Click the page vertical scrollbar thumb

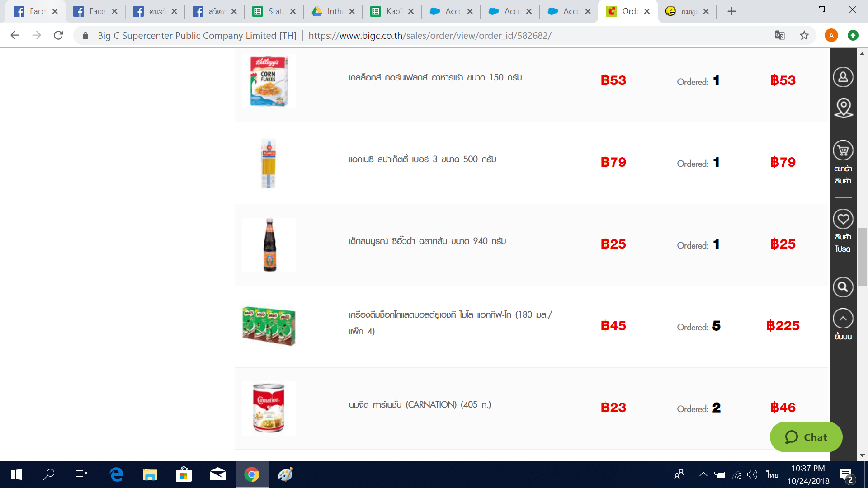[x=862, y=257]
